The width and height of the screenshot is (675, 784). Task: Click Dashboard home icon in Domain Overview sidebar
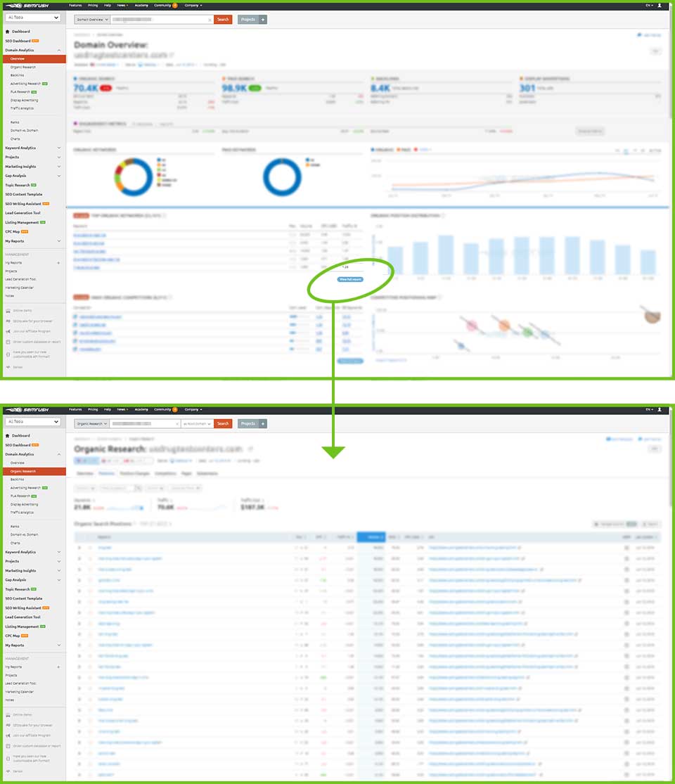click(8, 32)
